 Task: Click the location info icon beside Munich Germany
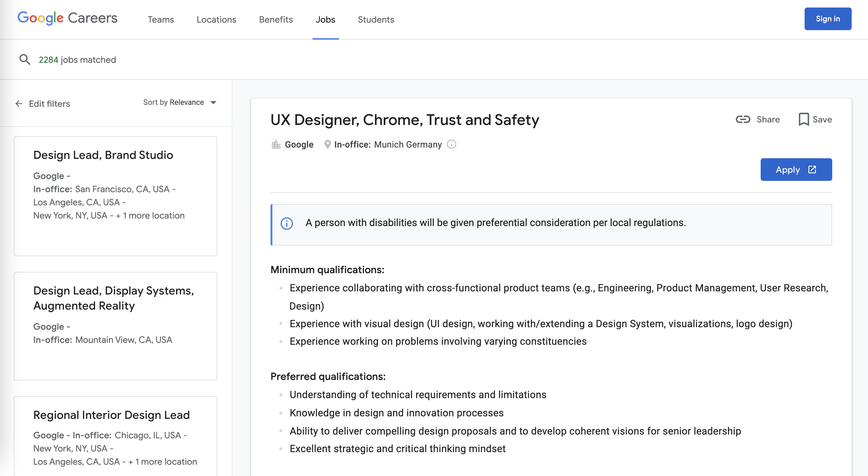tap(451, 144)
